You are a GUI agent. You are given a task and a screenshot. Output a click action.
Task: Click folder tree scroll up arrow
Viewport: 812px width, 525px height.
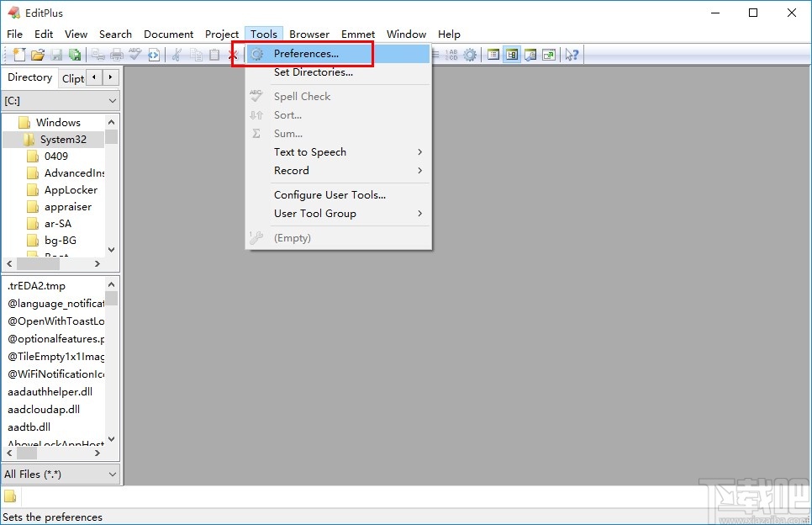(x=111, y=122)
